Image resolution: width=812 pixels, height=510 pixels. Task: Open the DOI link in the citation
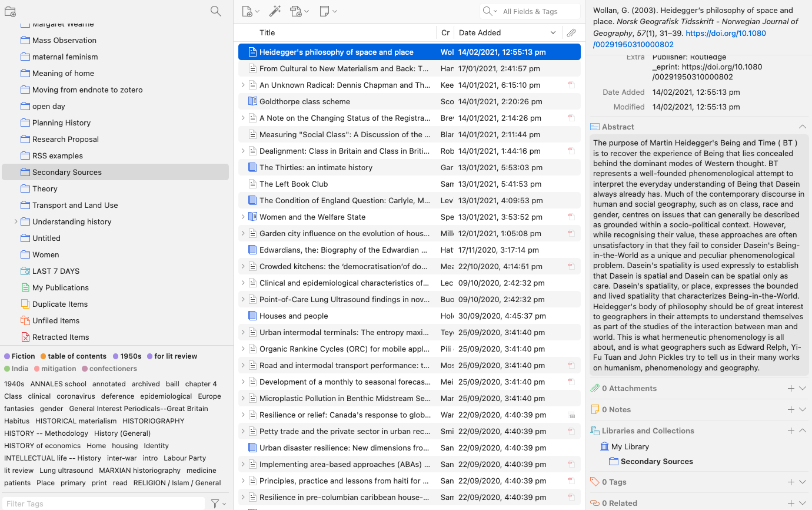click(x=680, y=39)
